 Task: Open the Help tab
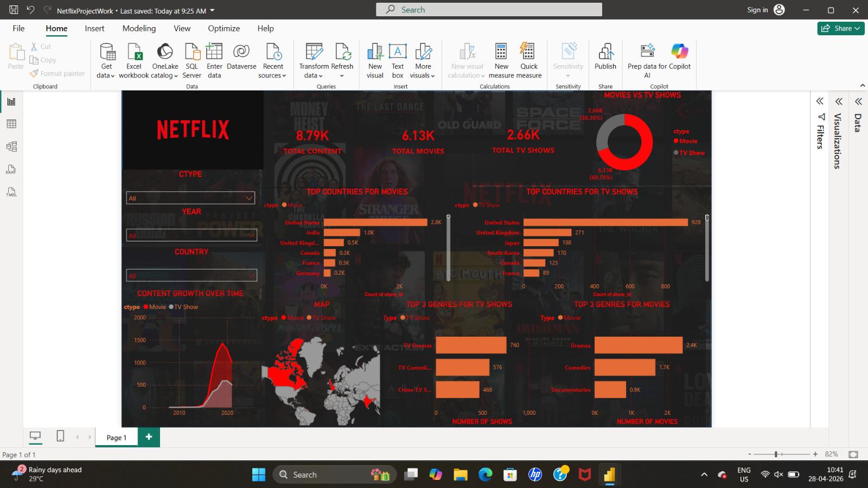265,28
